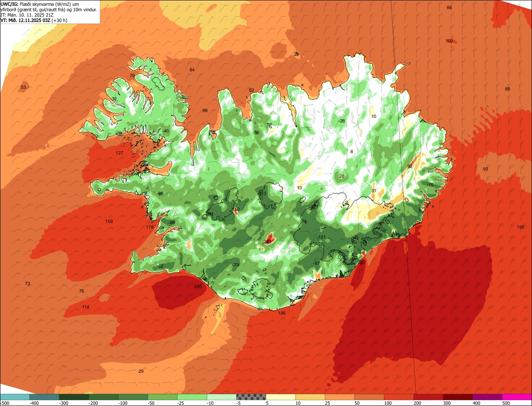Click the map value '-87' in the southeast lowlands
This screenshot has width=532, height=406.
316,263
